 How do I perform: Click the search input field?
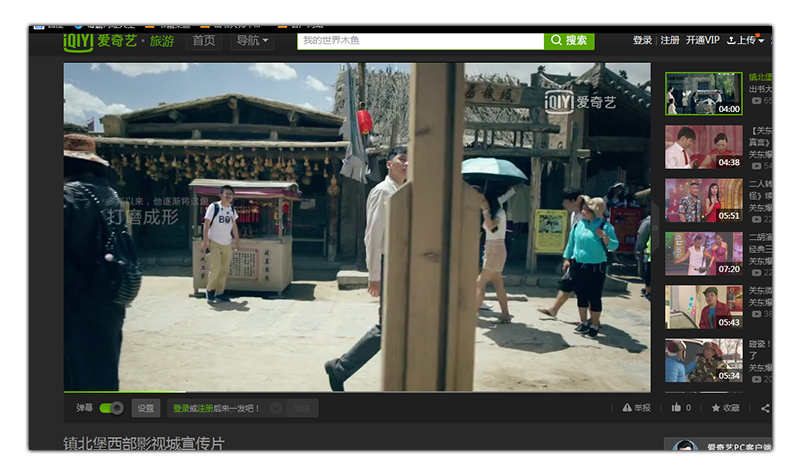[x=420, y=41]
